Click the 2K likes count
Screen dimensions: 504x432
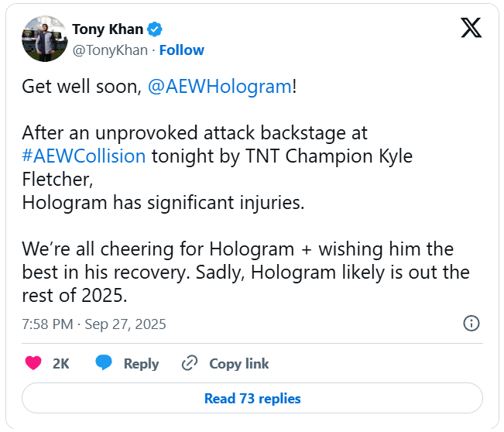[x=61, y=363]
